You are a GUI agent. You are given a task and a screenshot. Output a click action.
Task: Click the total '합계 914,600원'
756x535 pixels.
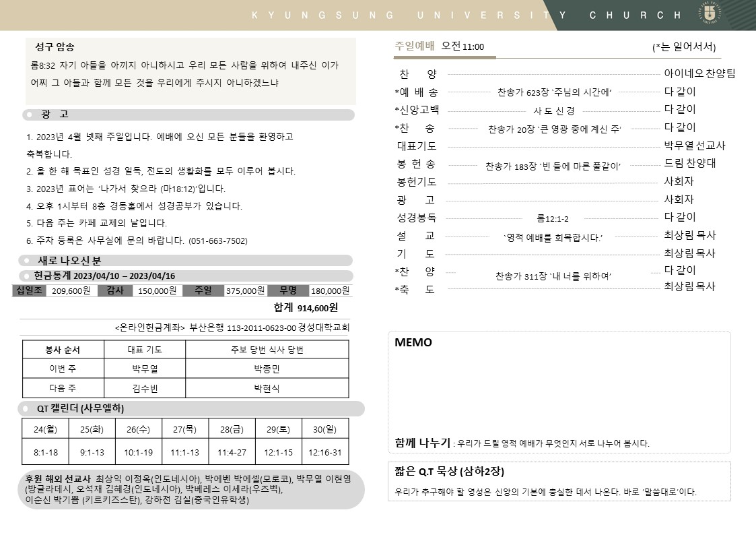coord(306,308)
